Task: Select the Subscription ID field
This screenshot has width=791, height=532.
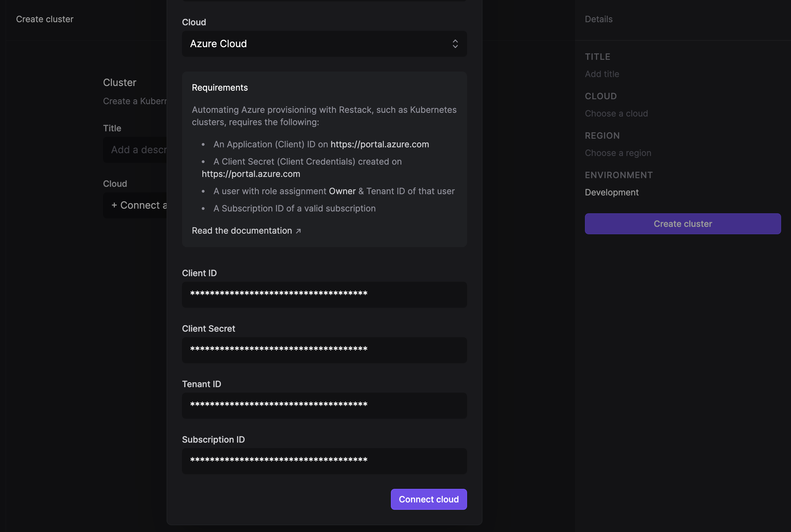Action: (x=324, y=461)
